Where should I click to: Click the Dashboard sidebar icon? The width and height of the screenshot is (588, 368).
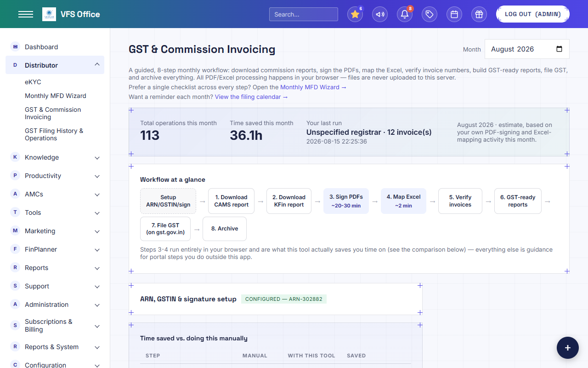click(15, 47)
